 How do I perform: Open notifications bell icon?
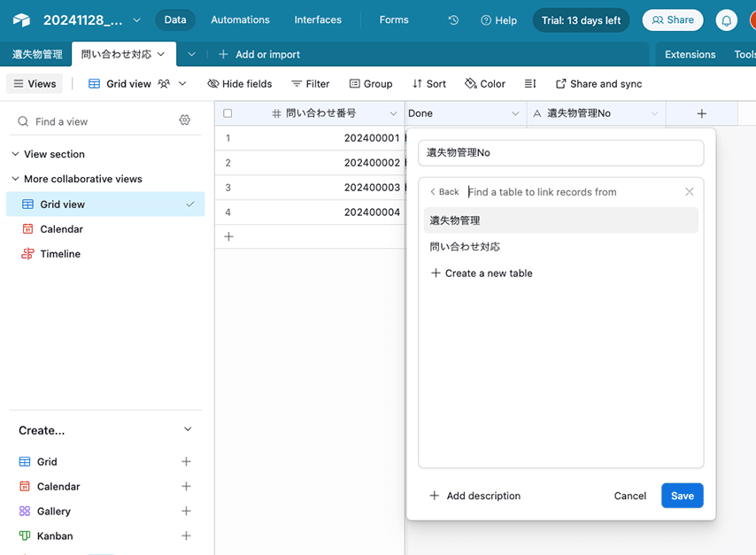pos(726,19)
